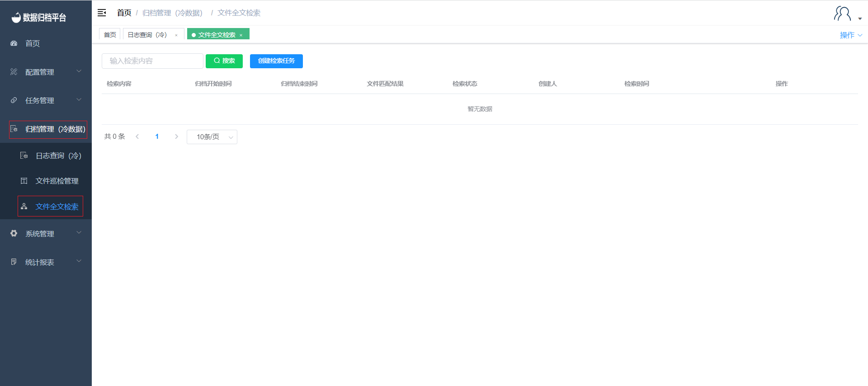The height and width of the screenshot is (386, 868).
Task: Expand the 统计报表 menu chevron
Action: tap(79, 261)
